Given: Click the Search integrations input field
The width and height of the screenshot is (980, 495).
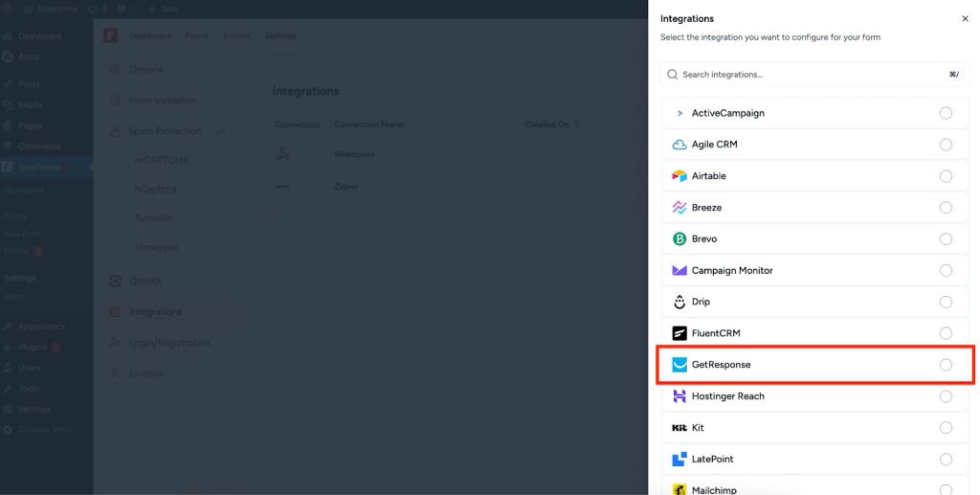Looking at the screenshot, I should click(x=804, y=75).
